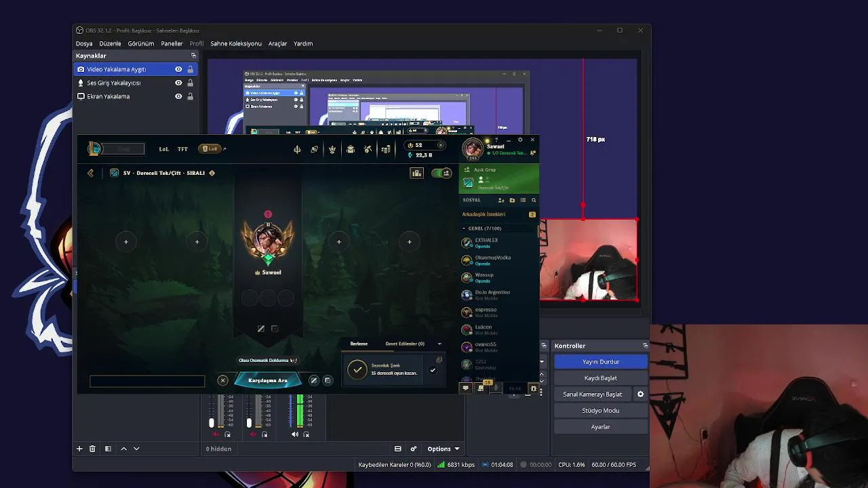
Task: Click Yayını Durdur button
Action: click(601, 362)
